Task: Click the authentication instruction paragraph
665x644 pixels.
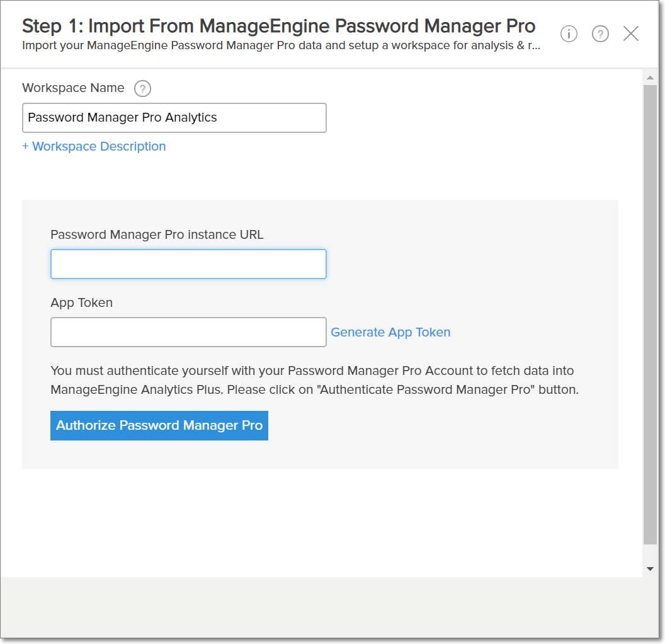Action: pyautogui.click(x=314, y=380)
